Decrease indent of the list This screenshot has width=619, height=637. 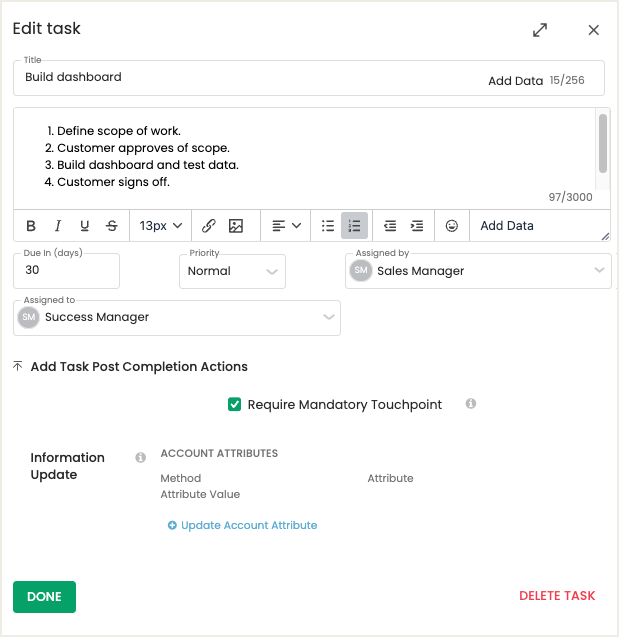(390, 225)
